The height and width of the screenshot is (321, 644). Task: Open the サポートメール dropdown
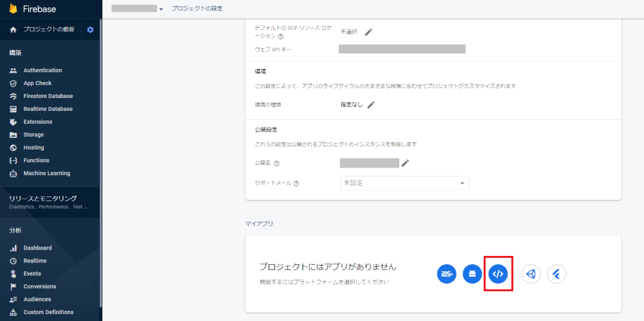(x=405, y=183)
